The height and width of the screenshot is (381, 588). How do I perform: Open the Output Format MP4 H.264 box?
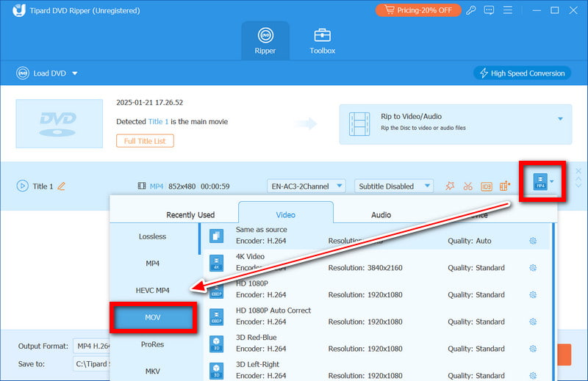point(91,346)
